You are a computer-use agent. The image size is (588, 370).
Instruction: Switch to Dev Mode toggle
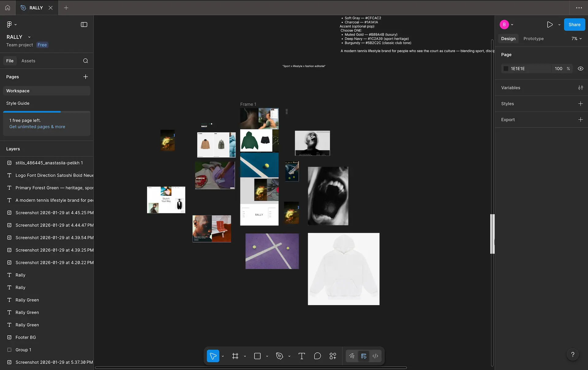[375, 356]
